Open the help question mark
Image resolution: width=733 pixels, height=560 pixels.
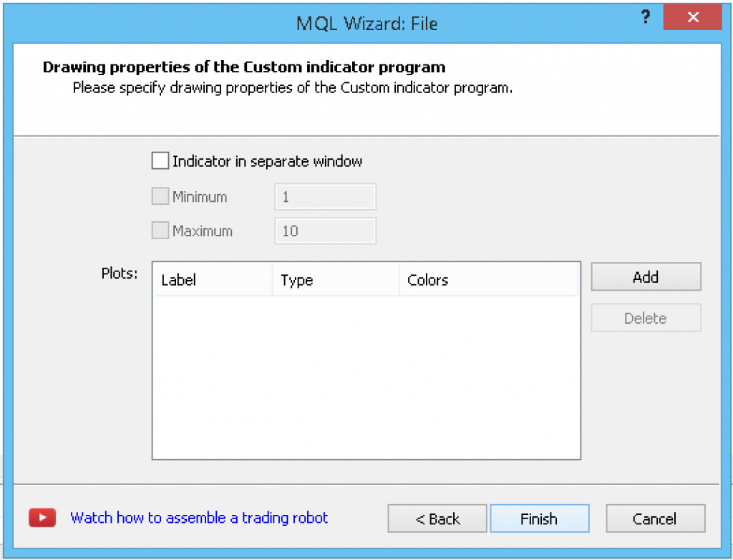pyautogui.click(x=645, y=16)
